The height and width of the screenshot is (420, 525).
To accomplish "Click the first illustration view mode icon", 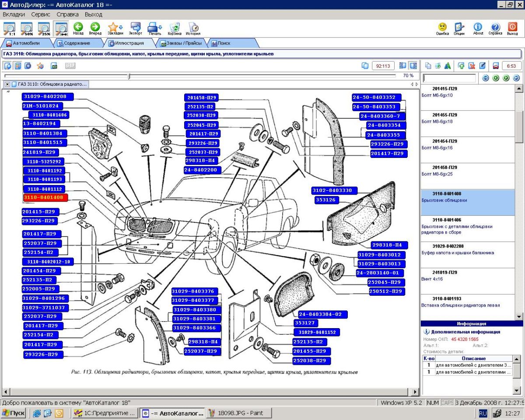I will (x=8, y=66).
